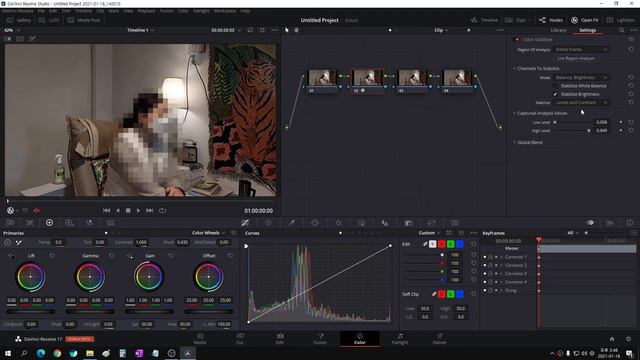Toggle audio mute in viewer
Viewport: 640px width, 360px height.
pyautogui.click(x=37, y=211)
